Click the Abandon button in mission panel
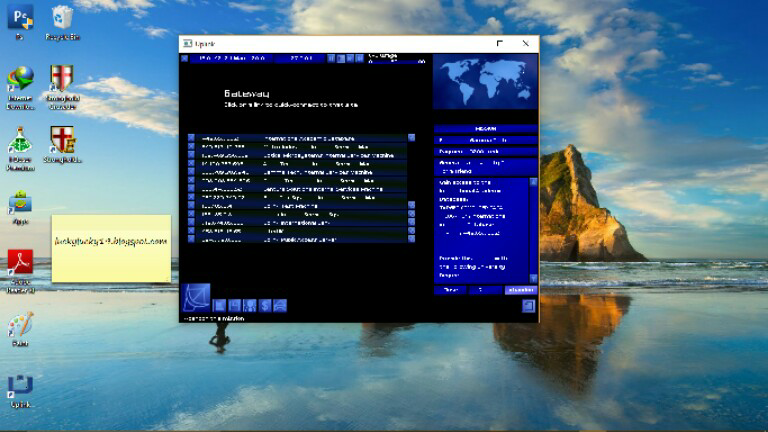Screen dimensions: 768x432 [x=520, y=290]
